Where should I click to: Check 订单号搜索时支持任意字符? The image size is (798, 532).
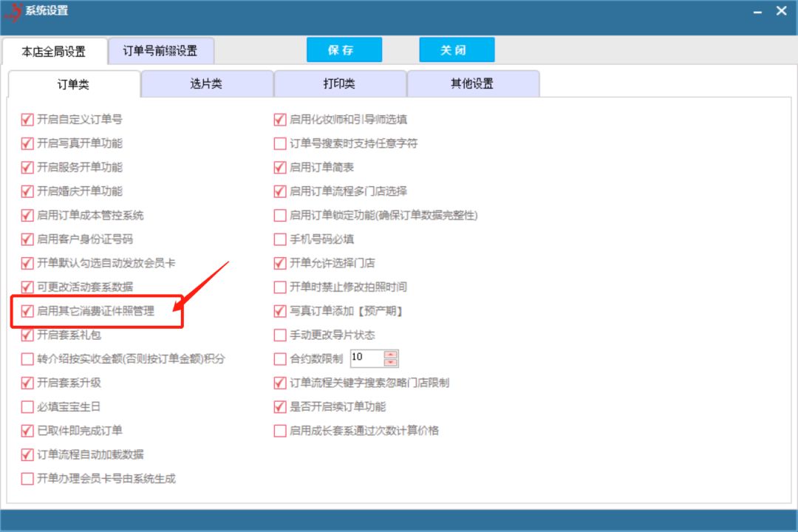pyautogui.click(x=279, y=143)
